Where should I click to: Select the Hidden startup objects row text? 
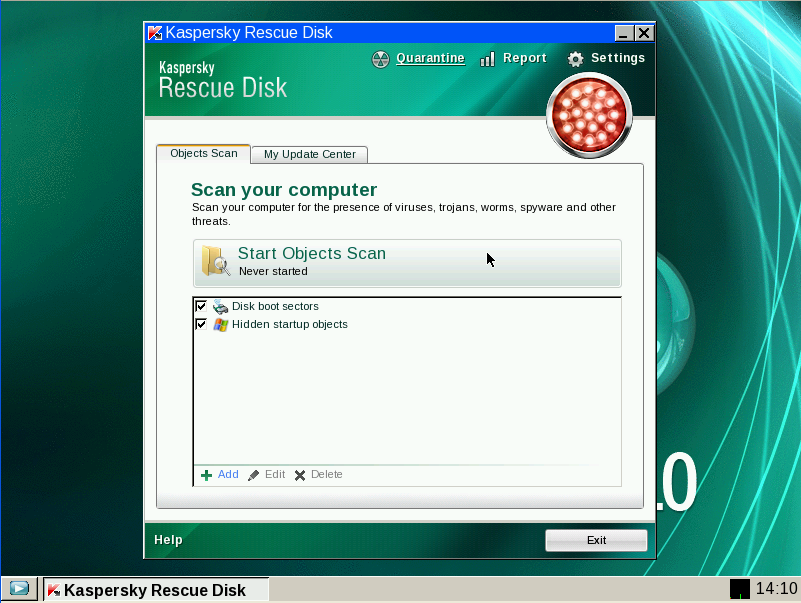coord(290,324)
